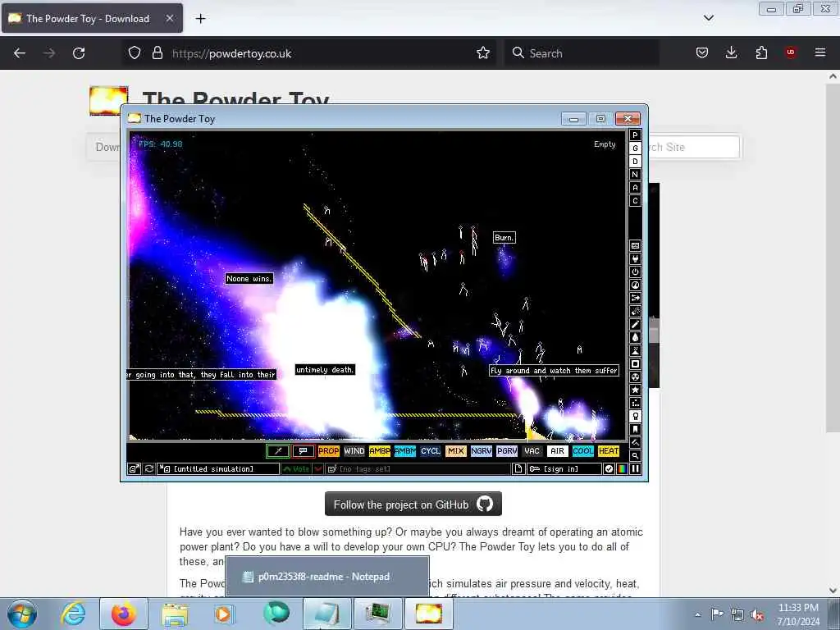Select the The Powder Toy - Download tab
840x630 pixels.
[x=92, y=18]
